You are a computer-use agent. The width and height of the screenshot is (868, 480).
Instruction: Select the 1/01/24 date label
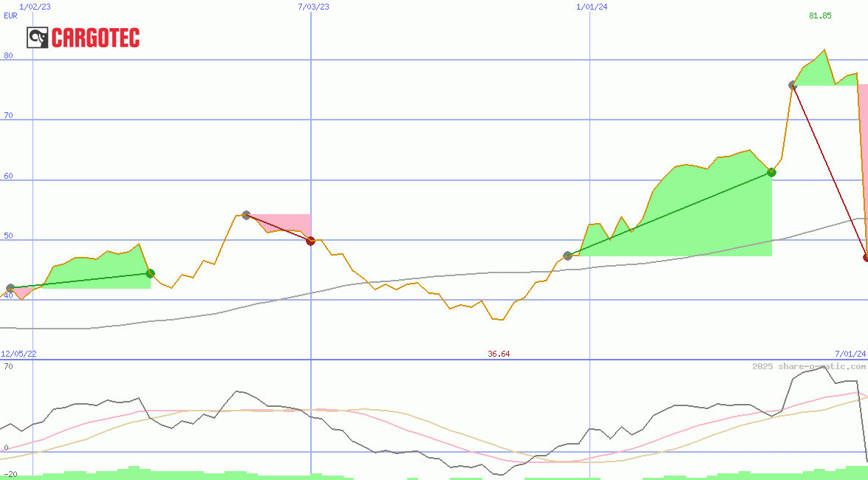click(592, 7)
